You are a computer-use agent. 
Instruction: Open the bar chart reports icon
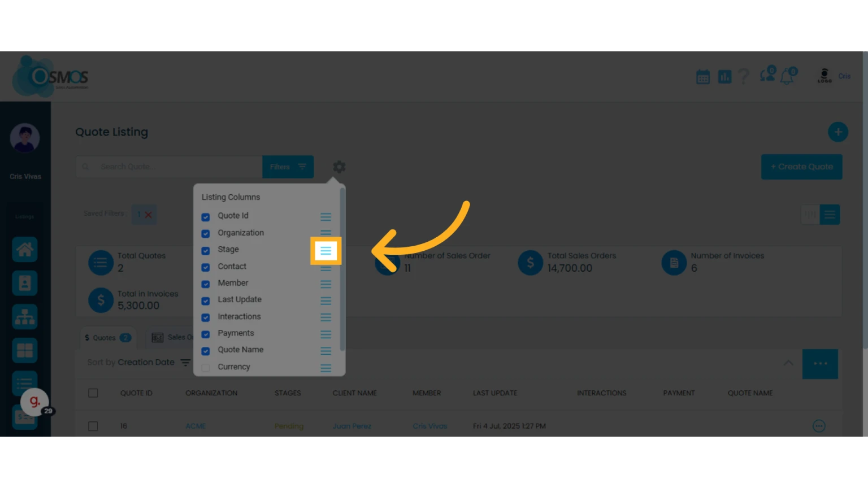click(724, 77)
